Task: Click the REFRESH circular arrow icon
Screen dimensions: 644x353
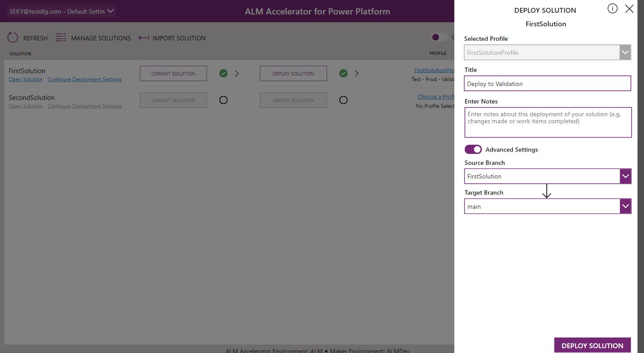Action: coord(12,38)
